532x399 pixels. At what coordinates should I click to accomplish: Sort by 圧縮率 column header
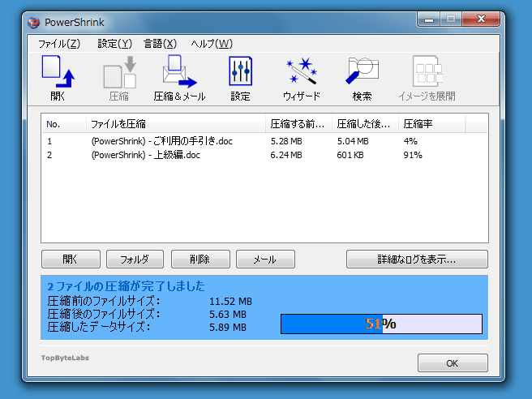click(x=432, y=124)
